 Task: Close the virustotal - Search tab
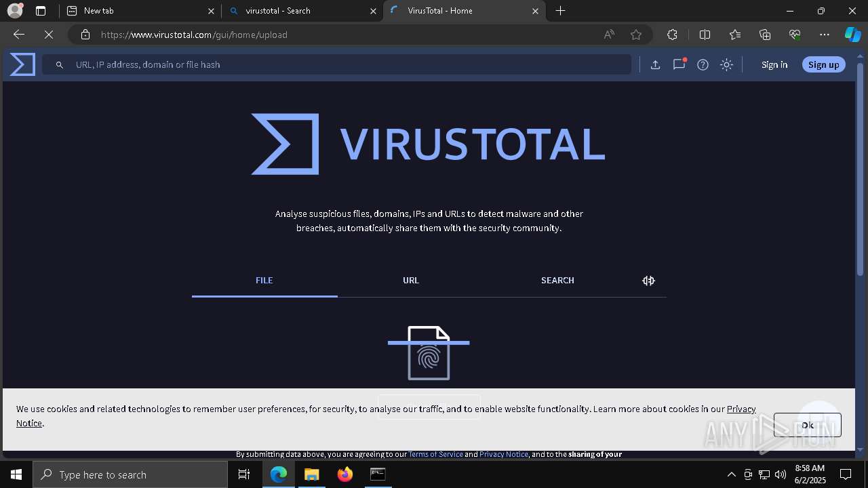click(x=374, y=11)
